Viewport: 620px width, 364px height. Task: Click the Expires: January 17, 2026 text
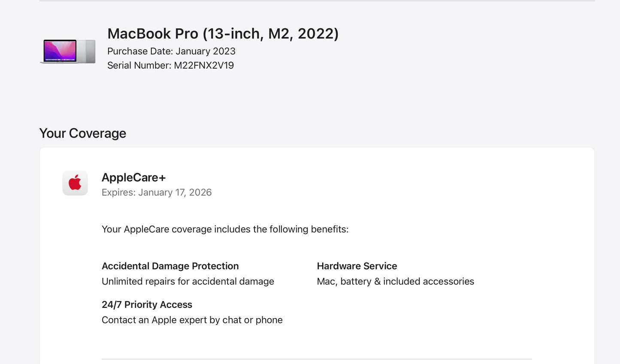click(x=157, y=193)
